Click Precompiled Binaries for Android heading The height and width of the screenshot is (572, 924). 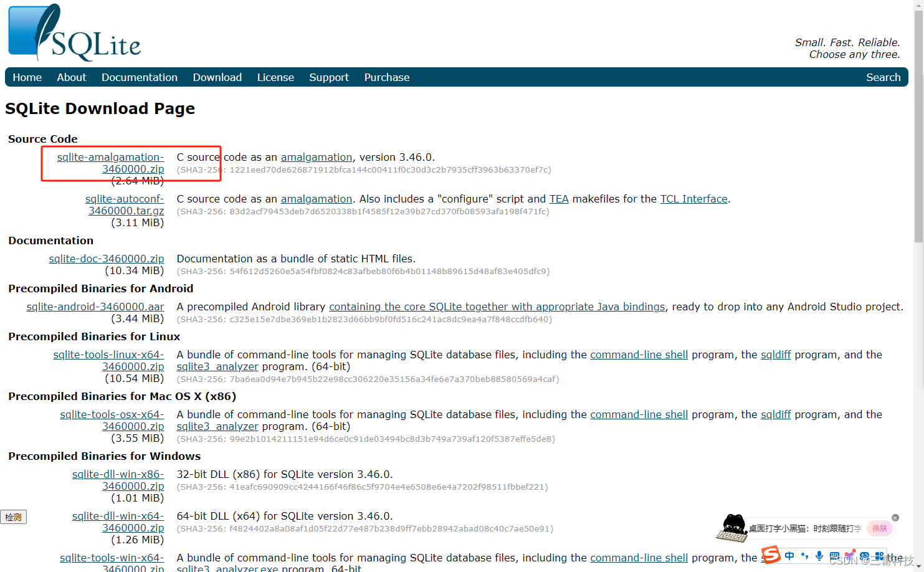101,288
